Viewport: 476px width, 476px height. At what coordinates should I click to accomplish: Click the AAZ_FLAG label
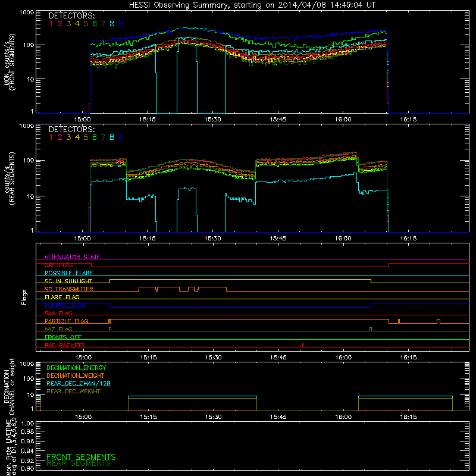click(58, 329)
